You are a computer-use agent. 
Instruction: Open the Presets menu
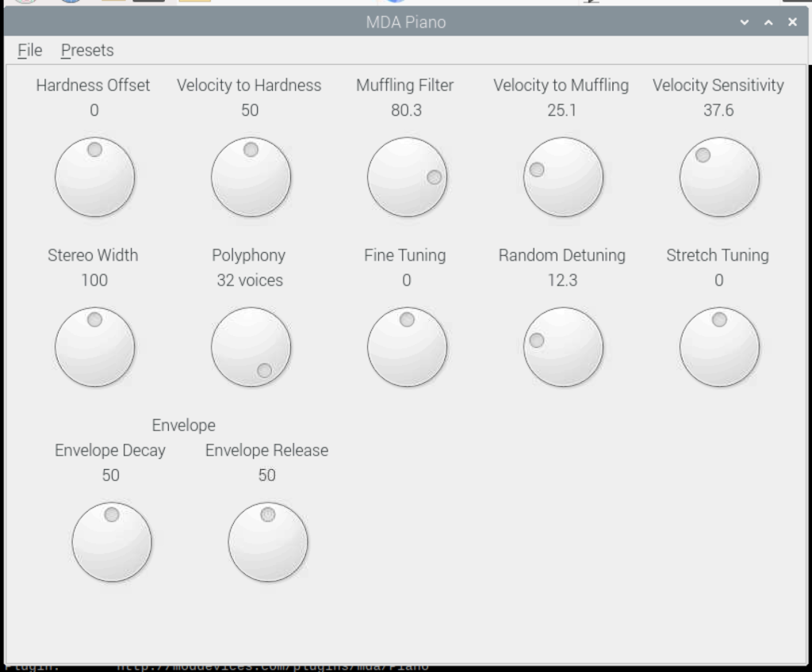coord(87,50)
